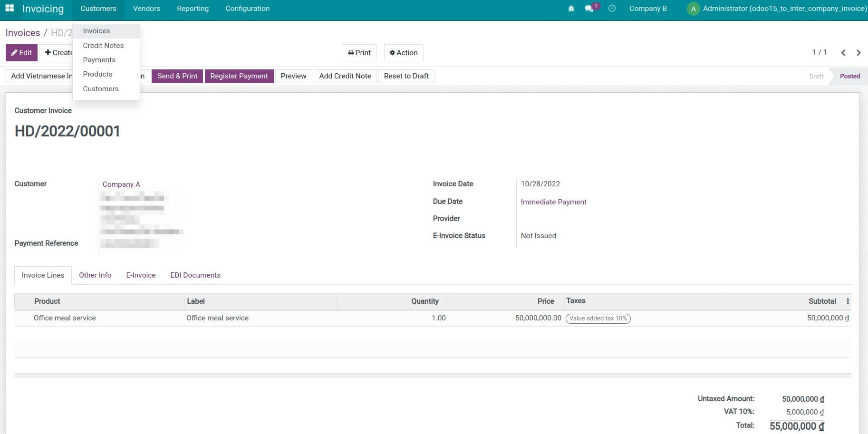Add a credit note
The width and height of the screenshot is (868, 434).
point(345,76)
